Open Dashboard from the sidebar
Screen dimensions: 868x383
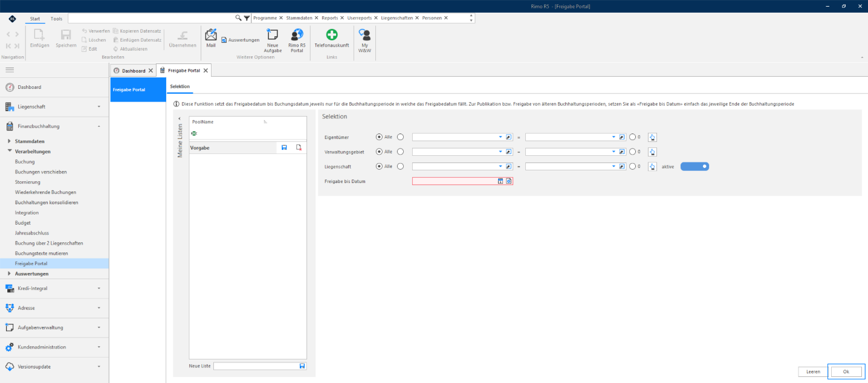pyautogui.click(x=54, y=87)
